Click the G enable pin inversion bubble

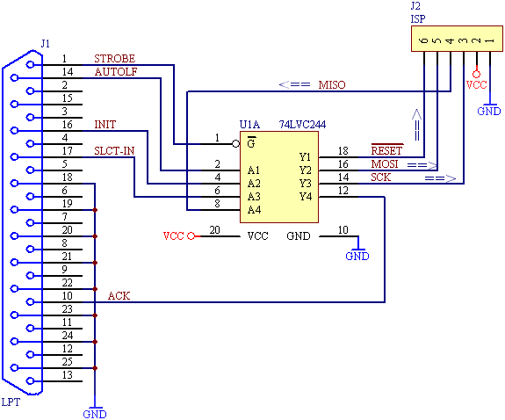[236, 144]
